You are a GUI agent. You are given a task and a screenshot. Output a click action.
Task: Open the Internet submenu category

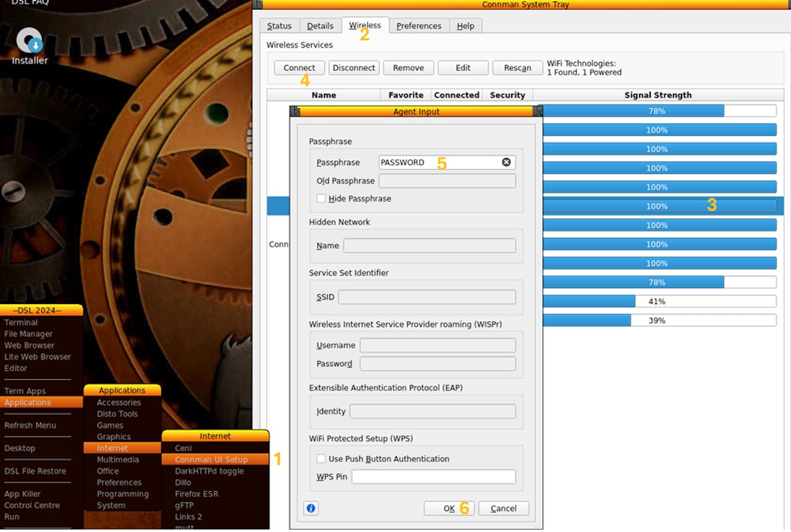point(112,448)
